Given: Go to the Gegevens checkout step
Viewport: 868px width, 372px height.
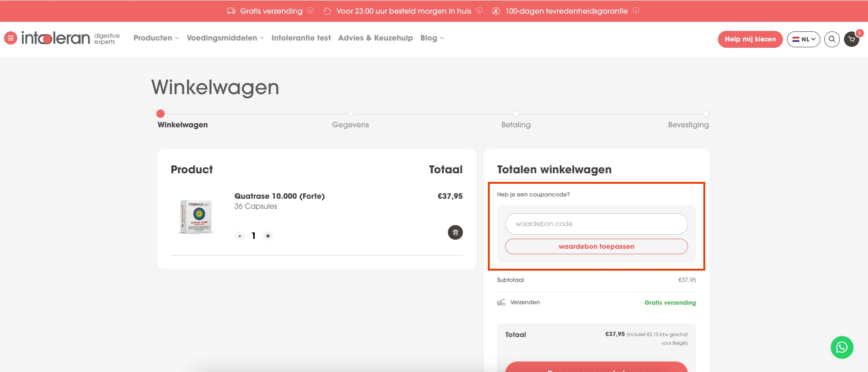Looking at the screenshot, I should 351,125.
